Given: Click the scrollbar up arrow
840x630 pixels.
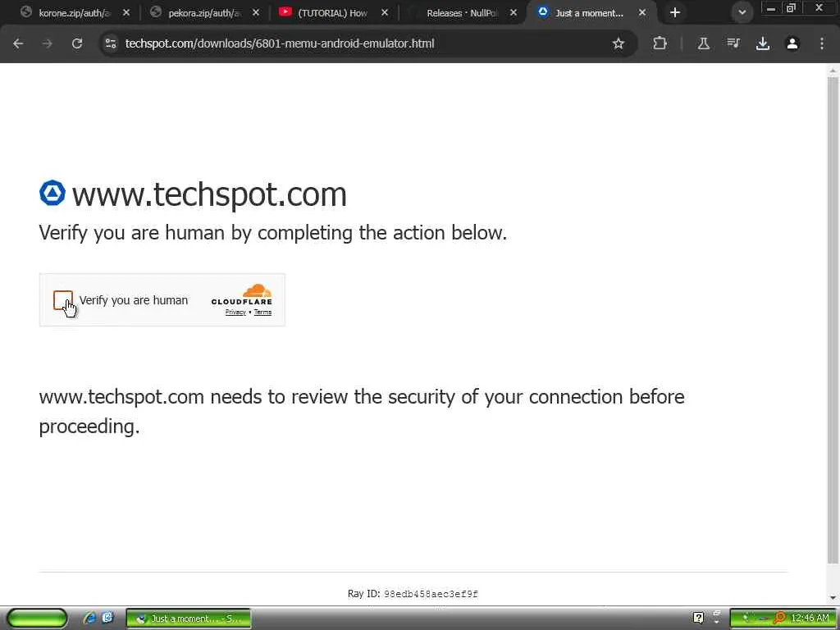Looking at the screenshot, I should pos(833,71).
